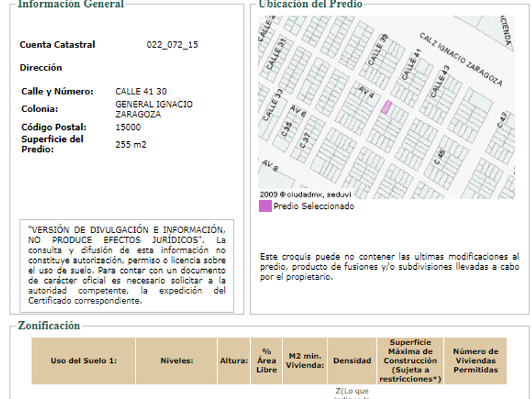Viewport: 532px width, 399px height.
Task: Click the Número de Viviendas Permitidas header
Action: point(476,360)
